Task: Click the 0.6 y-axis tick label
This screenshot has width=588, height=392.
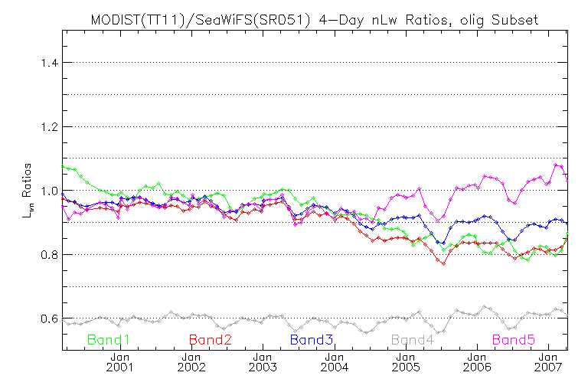Action: pyautogui.click(x=49, y=318)
